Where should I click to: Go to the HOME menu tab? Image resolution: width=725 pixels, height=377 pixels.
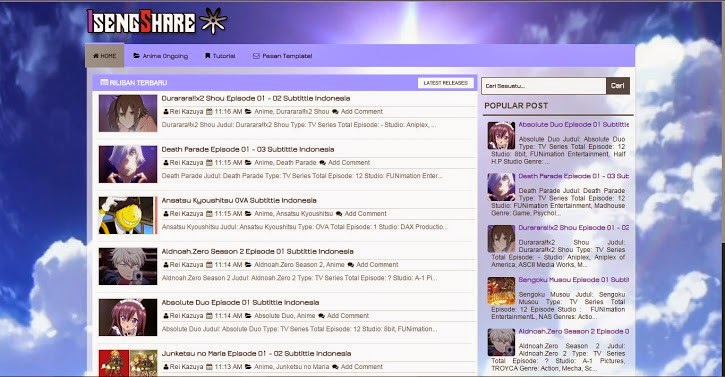[104, 56]
